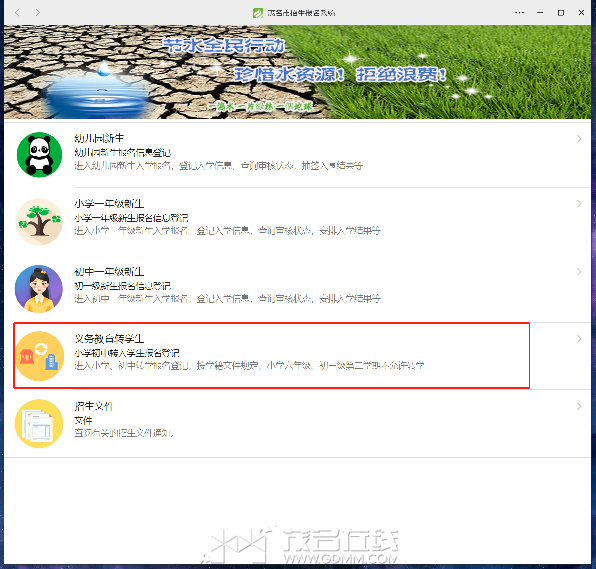The image size is (596, 569).
Task: Click the yellow documents icon for 招生文件
Action: pos(39,423)
